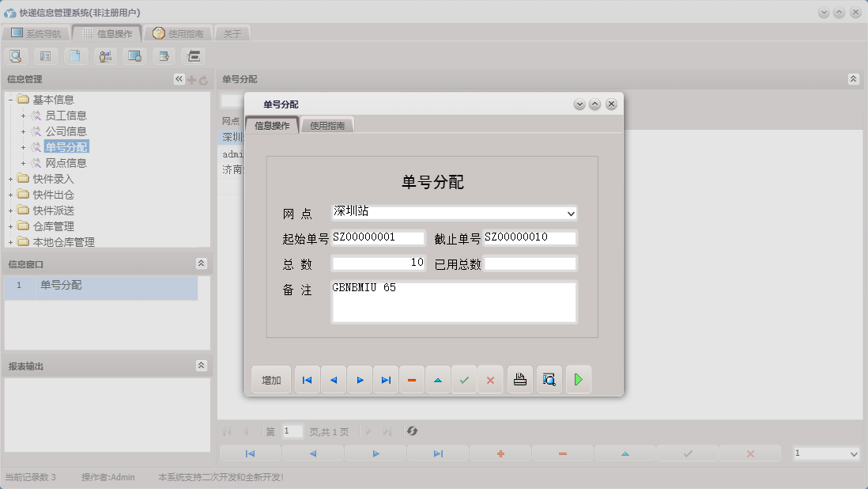Open the page size dropdown at bottom right
Screen dimensions: 868x489
point(853,454)
